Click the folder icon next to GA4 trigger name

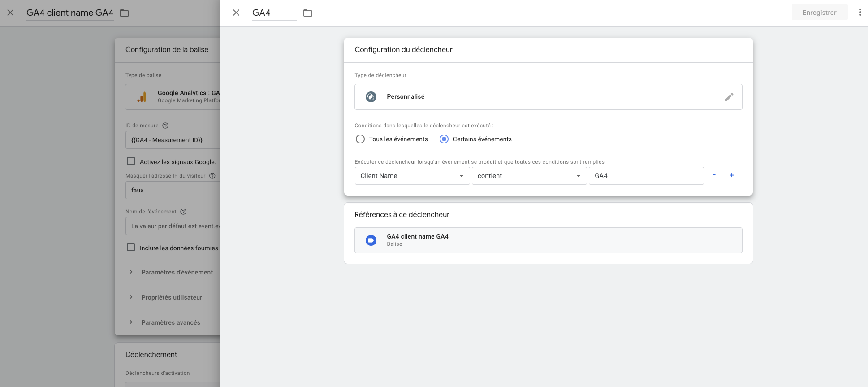308,13
